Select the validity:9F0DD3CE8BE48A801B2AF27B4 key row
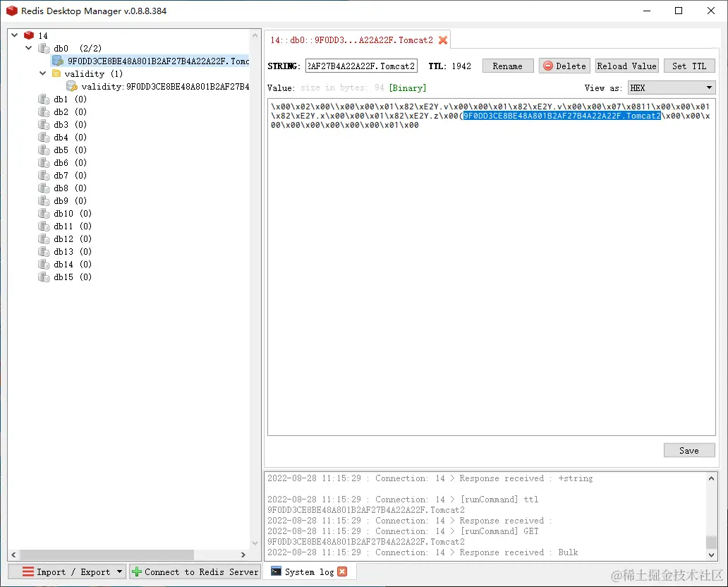This screenshot has height=587, width=728. click(158, 86)
